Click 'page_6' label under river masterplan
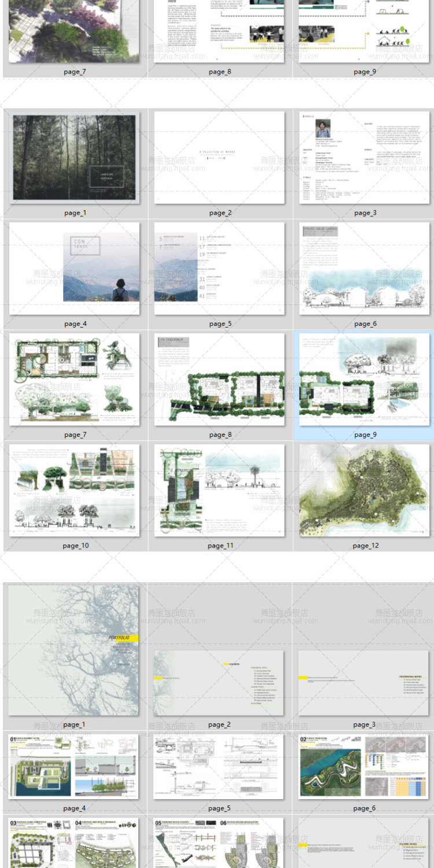This screenshot has width=434, height=868. pyautogui.click(x=364, y=808)
